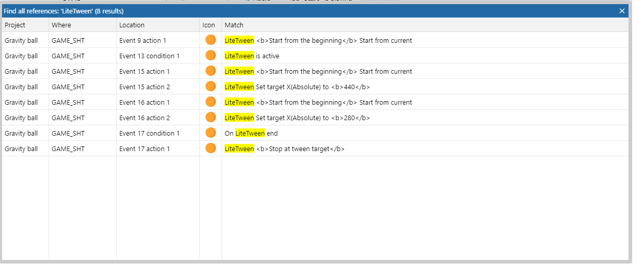Click the LiteTween icon for Event 9 action 1

coord(210,40)
